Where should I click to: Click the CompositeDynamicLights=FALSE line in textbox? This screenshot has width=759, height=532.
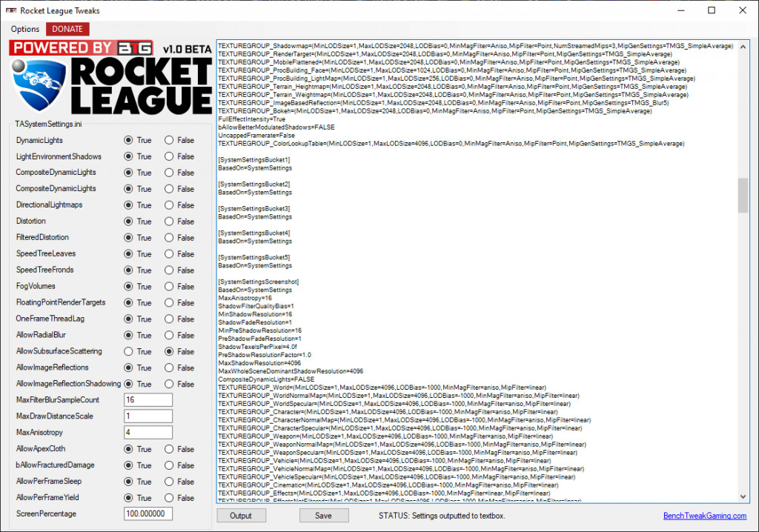click(x=266, y=379)
